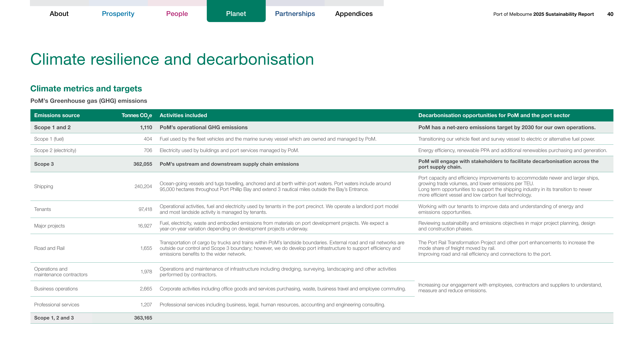Click the 'Road and Rail' row label

[x=49, y=248]
